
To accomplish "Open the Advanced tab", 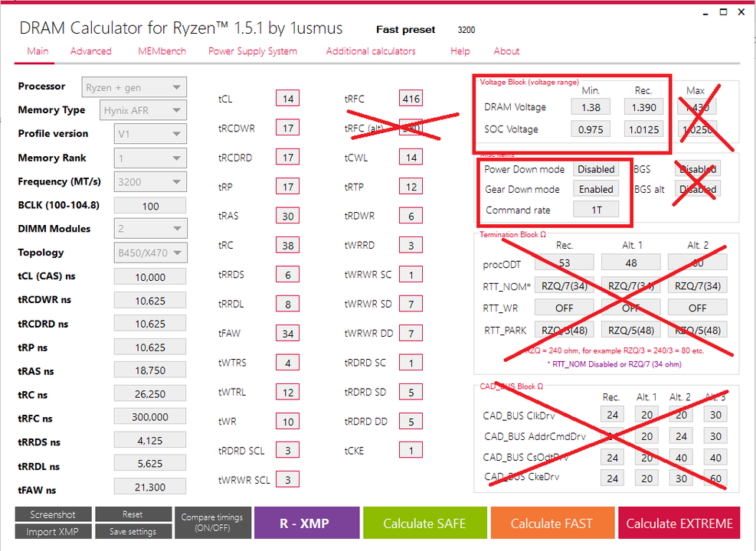I will click(90, 51).
